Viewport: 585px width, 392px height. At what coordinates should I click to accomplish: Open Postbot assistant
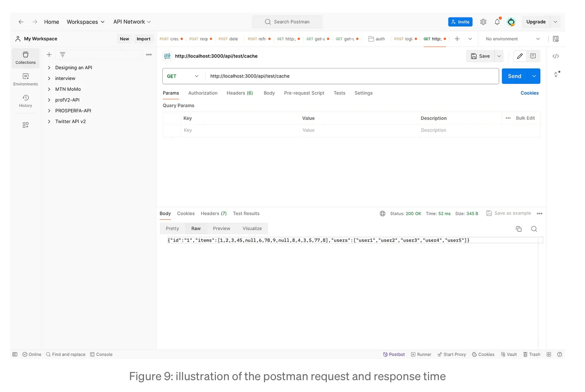click(394, 355)
